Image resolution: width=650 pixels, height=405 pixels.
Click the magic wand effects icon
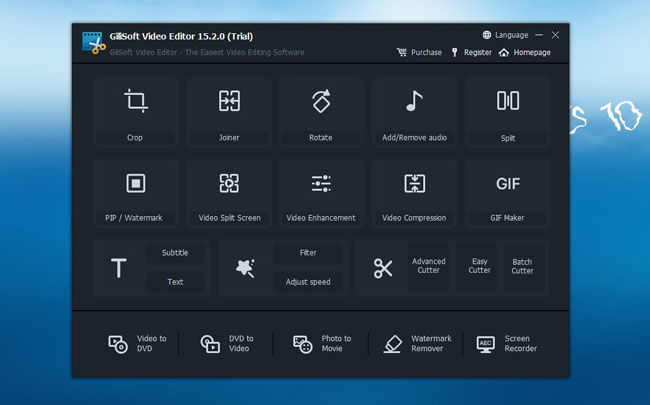245,268
